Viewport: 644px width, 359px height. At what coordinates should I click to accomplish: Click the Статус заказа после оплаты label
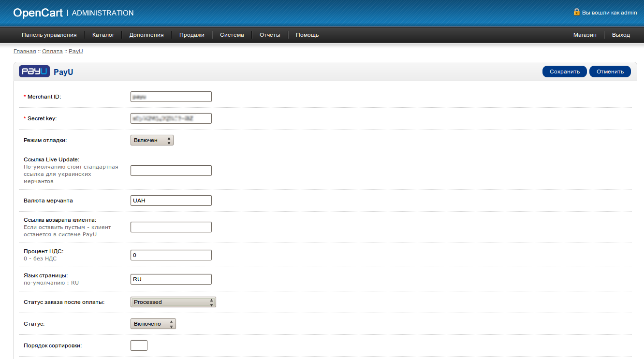coord(64,302)
